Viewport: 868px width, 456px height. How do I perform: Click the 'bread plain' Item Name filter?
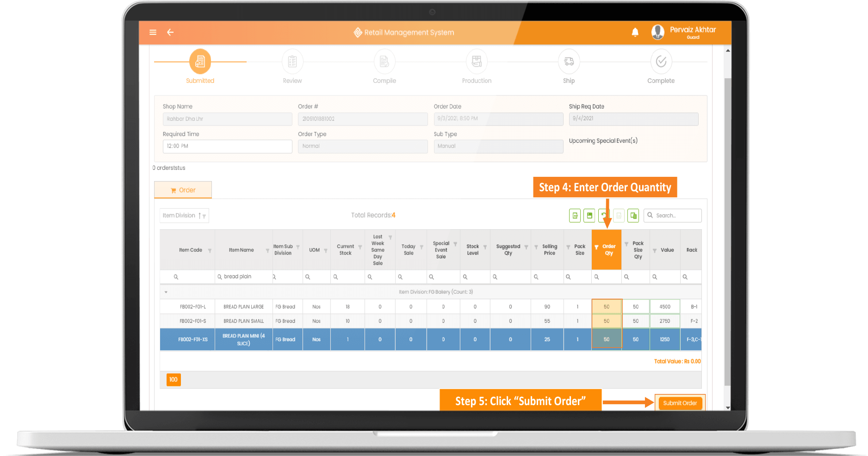tap(244, 277)
